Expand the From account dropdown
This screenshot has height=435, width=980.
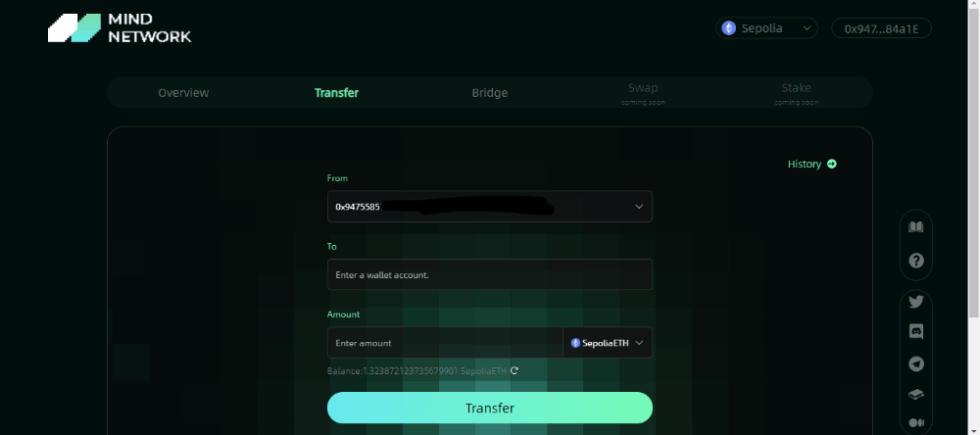pos(489,207)
